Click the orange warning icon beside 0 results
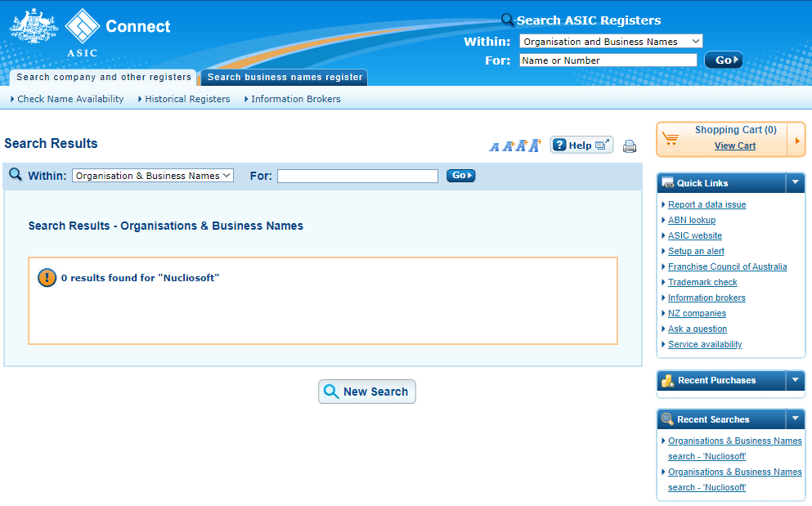 pos(47,278)
